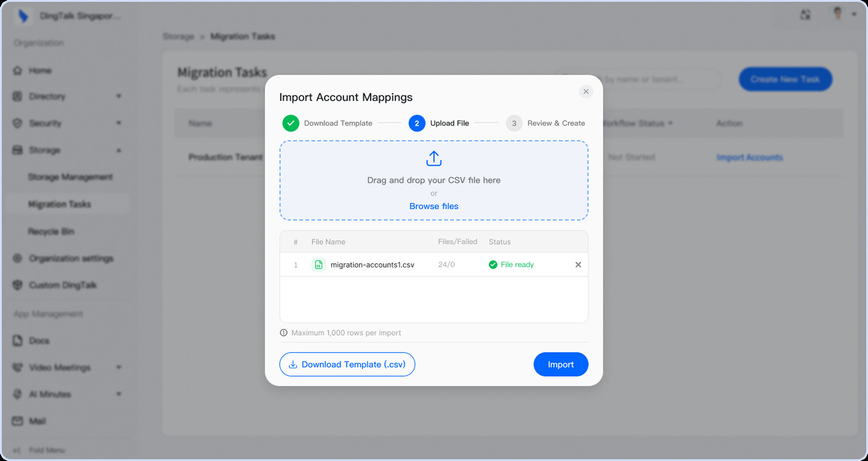Click the Custom DingTalk icon in sidebar

point(18,285)
